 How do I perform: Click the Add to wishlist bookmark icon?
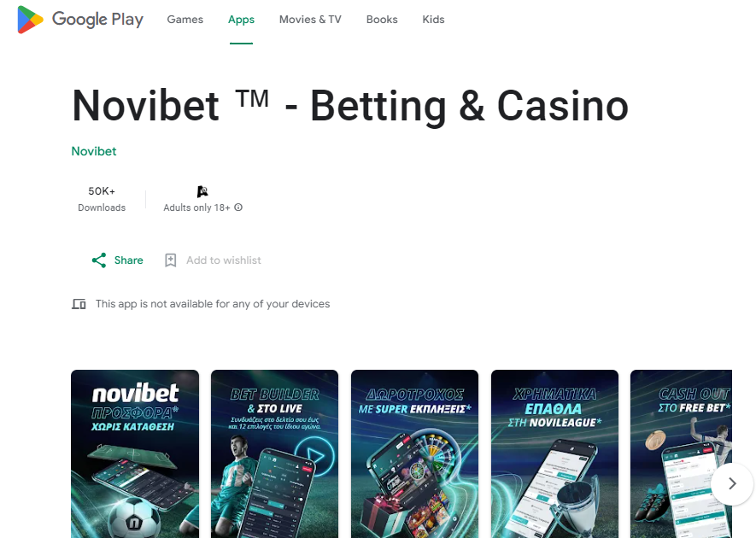(x=170, y=260)
